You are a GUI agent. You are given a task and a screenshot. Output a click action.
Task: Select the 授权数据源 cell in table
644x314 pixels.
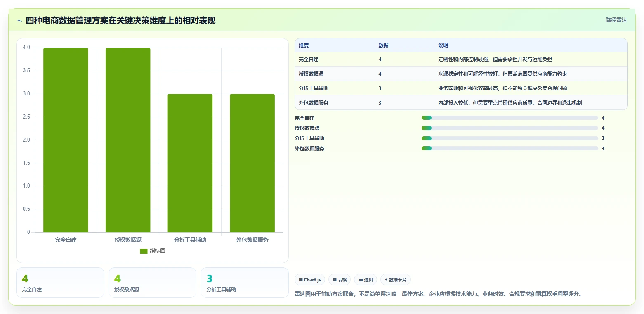pyautogui.click(x=311, y=74)
